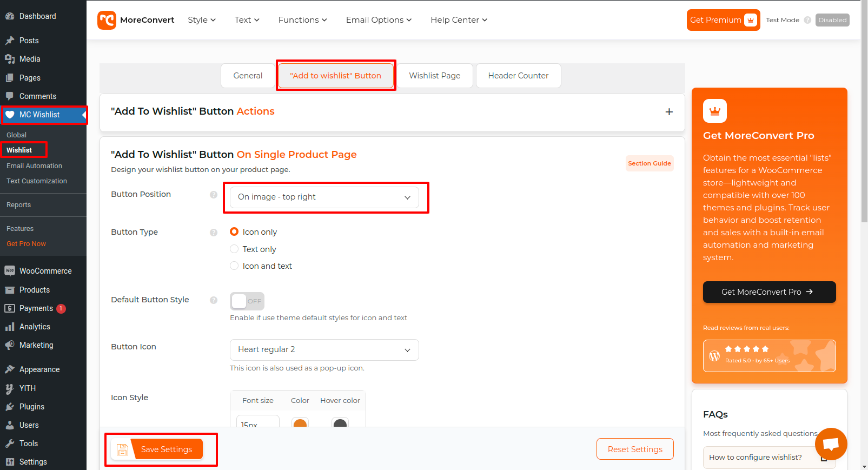The width and height of the screenshot is (868, 470).
Task: Click the Button Type help icon
Action: [214, 233]
